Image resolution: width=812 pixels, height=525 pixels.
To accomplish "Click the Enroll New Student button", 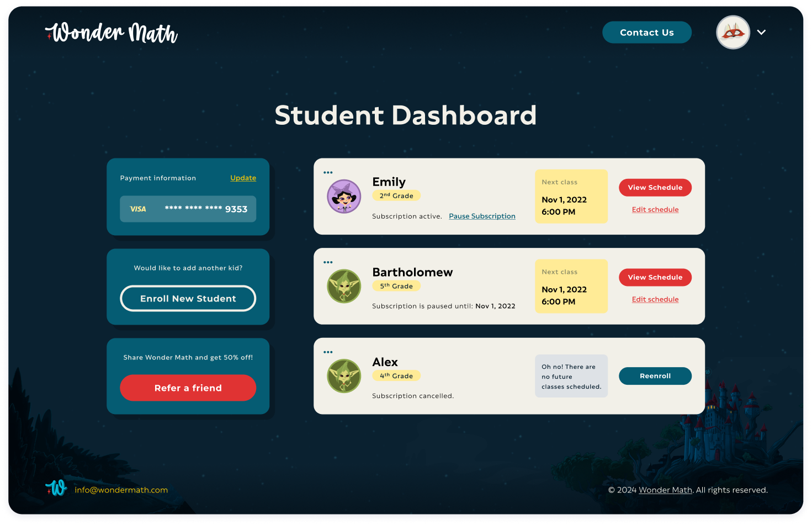I will (188, 299).
